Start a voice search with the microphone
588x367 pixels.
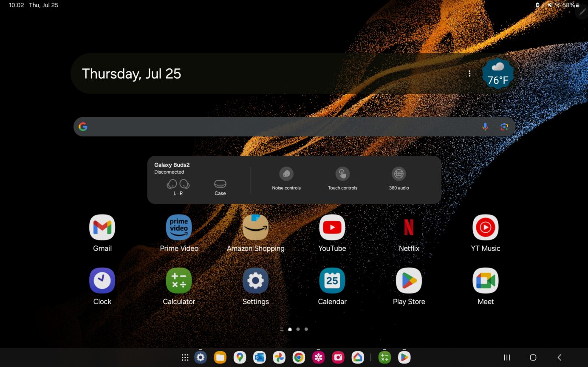[485, 127]
